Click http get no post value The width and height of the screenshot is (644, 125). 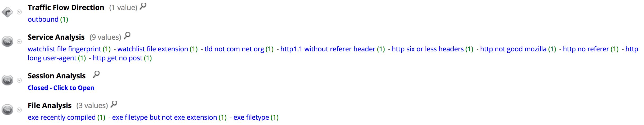tap(118, 58)
